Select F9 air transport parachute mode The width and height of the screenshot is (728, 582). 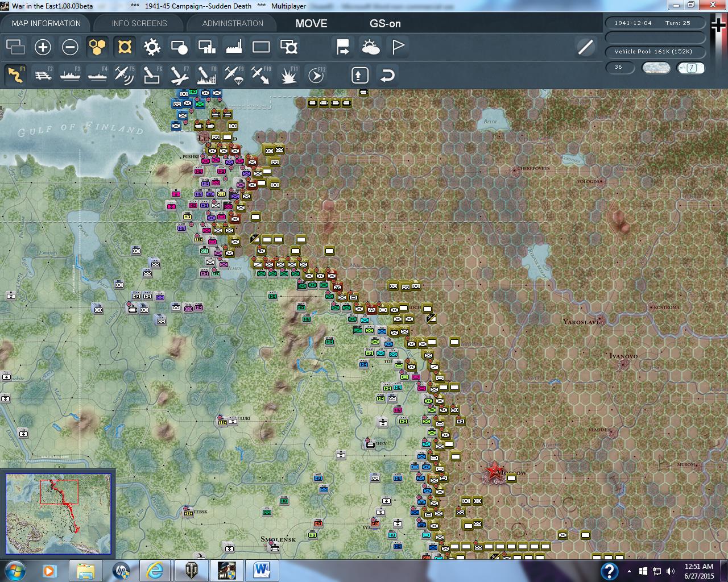click(234, 75)
